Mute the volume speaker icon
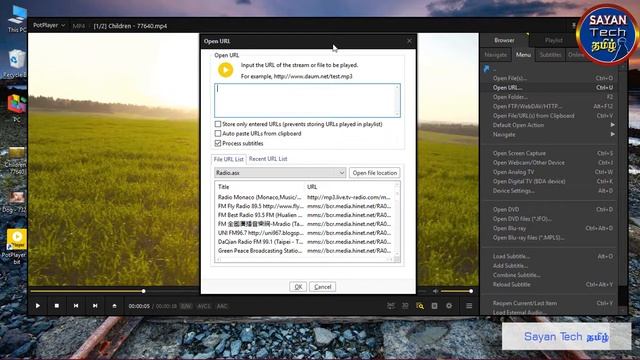 pos(436,291)
